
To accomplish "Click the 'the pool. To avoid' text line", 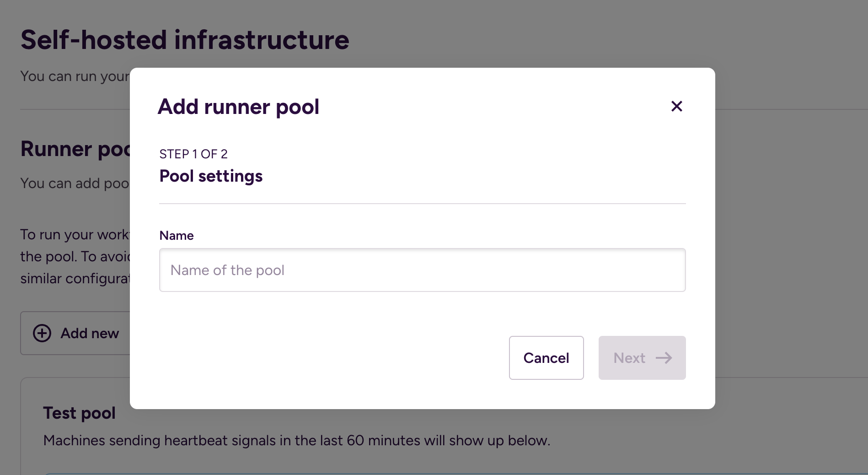I will pos(75,257).
